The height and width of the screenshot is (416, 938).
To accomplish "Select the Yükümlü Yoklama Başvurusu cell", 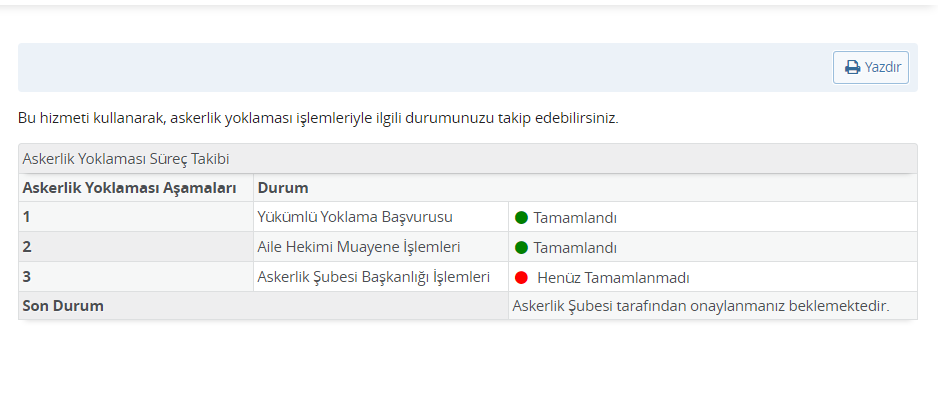I will (381, 217).
